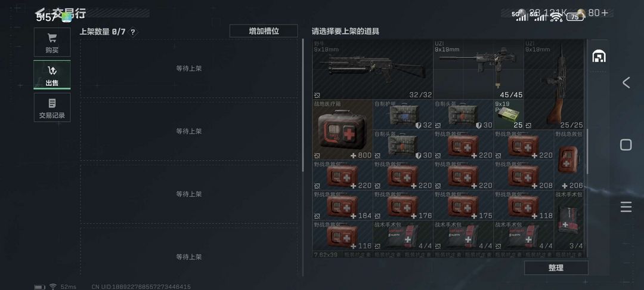Image resolution: width=644 pixels, height=290 pixels.
Task: Select the 战地医疗箱 item with 800
Action: [x=342, y=130]
